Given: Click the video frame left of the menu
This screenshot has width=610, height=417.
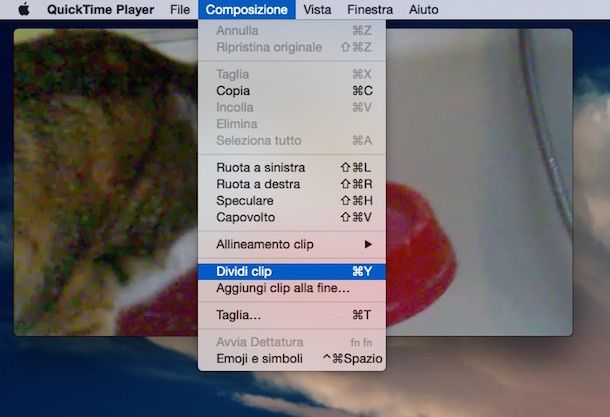Looking at the screenshot, I should click(106, 182).
